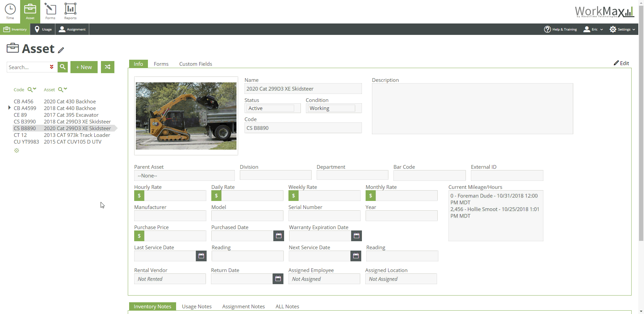Select 2013 CAT 973k Track Loader
The height and width of the screenshot is (314, 644).
77,135
